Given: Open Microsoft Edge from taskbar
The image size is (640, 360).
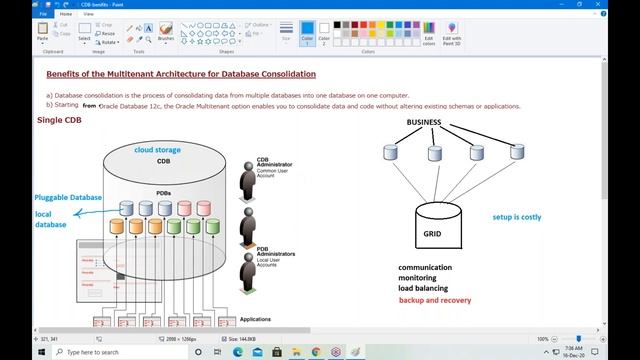Looking at the screenshot, I should [x=238, y=352].
